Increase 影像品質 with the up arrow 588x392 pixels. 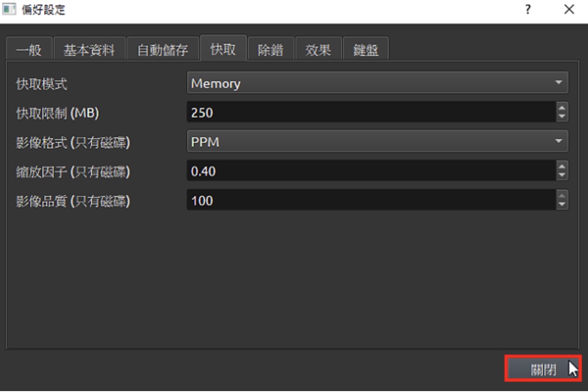[562, 196]
